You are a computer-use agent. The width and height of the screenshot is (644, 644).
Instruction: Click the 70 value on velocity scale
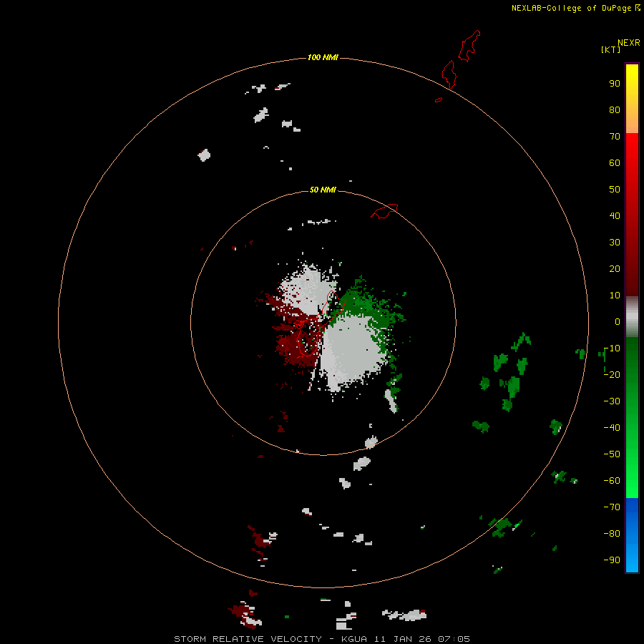tap(615, 137)
